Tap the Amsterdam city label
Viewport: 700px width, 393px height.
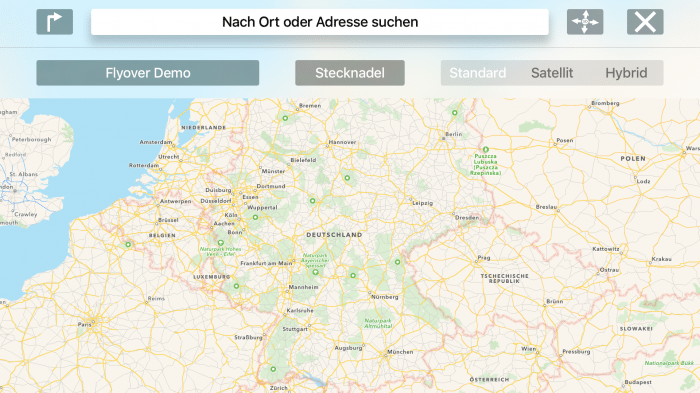(x=156, y=142)
